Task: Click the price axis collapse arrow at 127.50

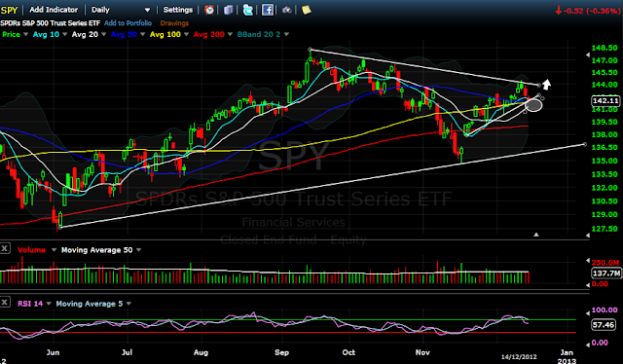Action: 588,236
